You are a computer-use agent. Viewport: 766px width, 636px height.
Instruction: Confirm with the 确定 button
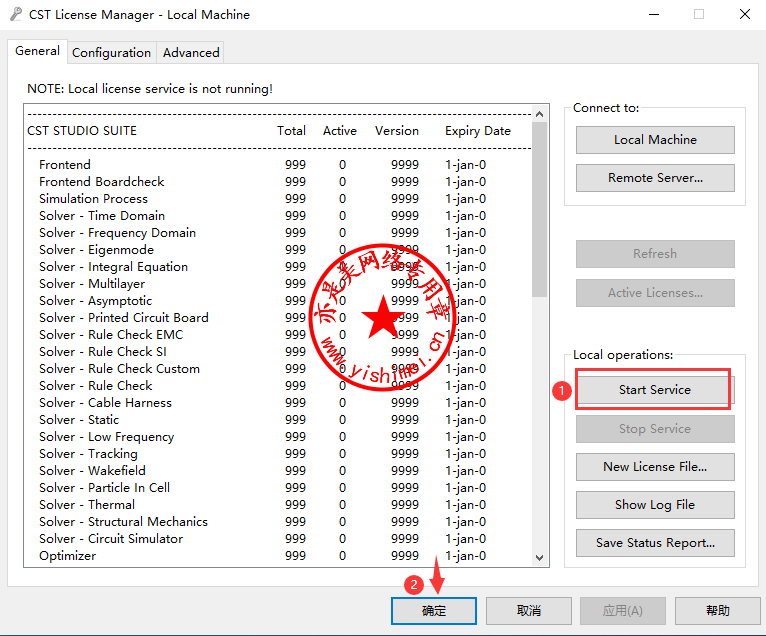pos(434,611)
